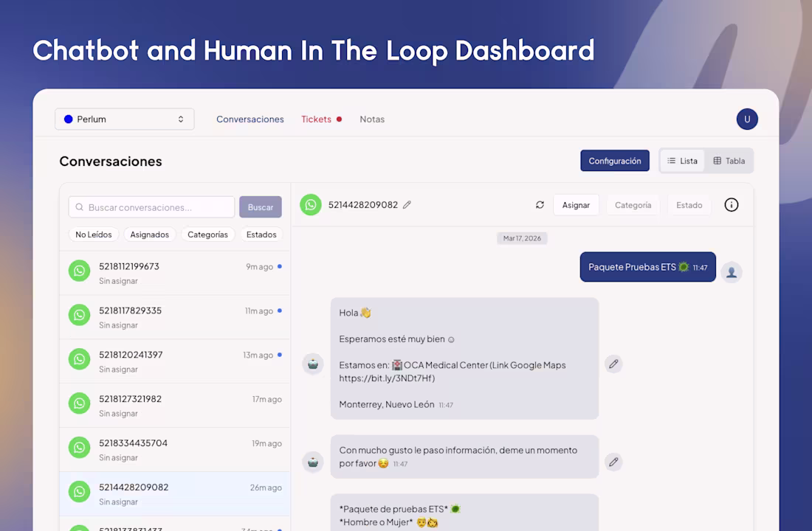
Task: Open the Categoría dropdown in chat header
Action: coord(633,205)
